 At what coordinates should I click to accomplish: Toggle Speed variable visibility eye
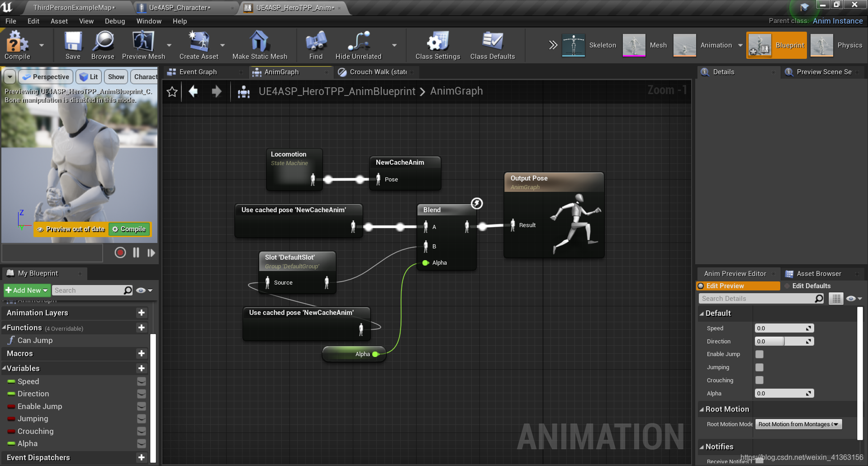coord(142,381)
